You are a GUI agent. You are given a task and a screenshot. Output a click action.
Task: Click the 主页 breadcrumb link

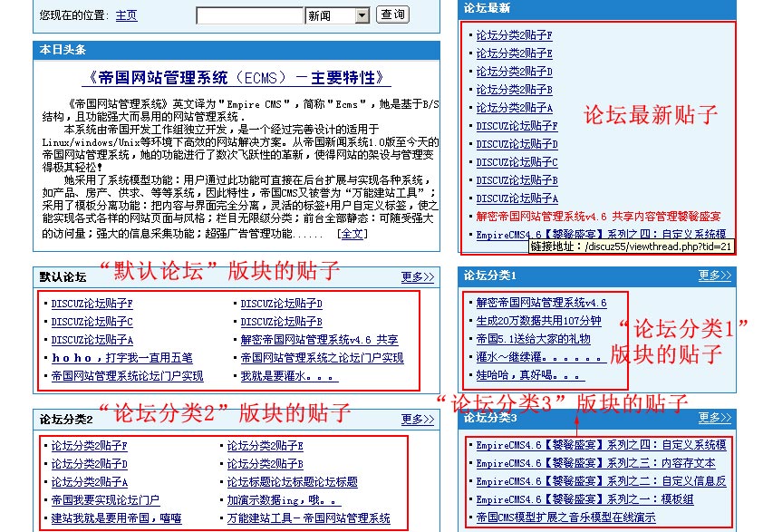pyautogui.click(x=126, y=15)
